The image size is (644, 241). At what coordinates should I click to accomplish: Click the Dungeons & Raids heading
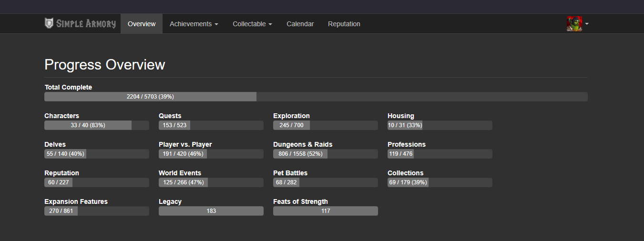(x=303, y=144)
